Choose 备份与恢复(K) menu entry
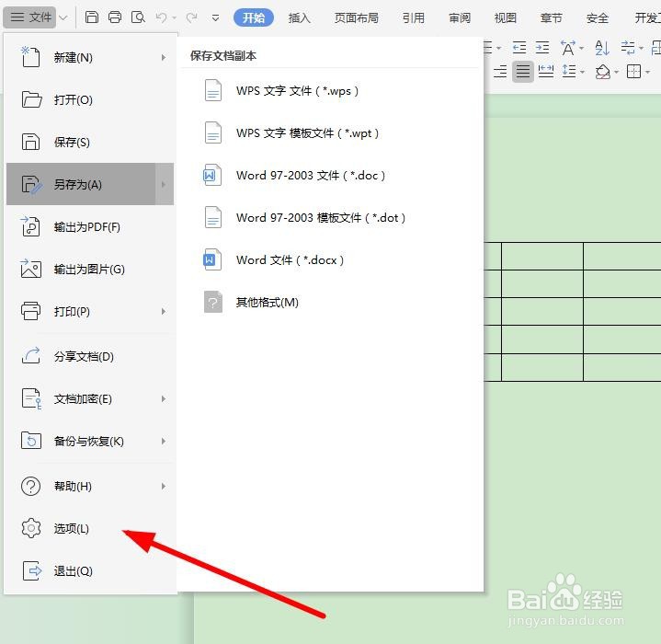Image resolution: width=661 pixels, height=644 pixels. pos(90,442)
